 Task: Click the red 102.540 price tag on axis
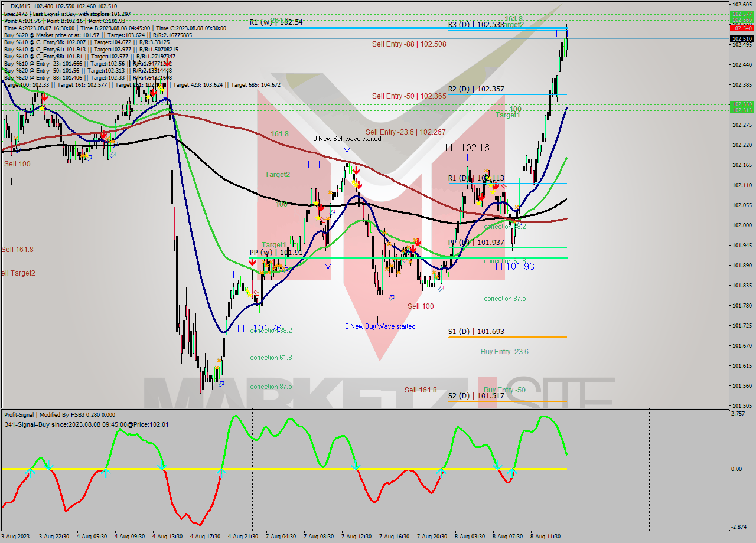click(742, 28)
